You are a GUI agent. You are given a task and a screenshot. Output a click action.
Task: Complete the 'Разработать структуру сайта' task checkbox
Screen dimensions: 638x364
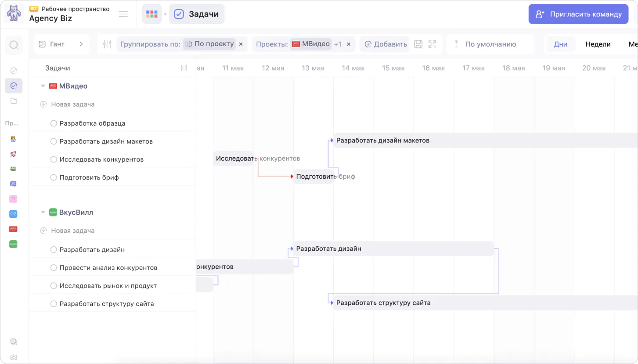54,304
